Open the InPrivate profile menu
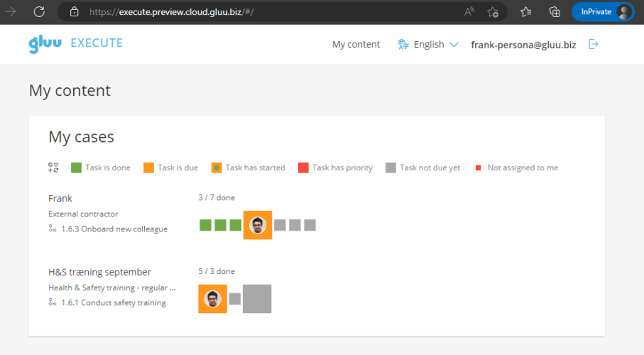This screenshot has height=355, width=644. (602, 11)
